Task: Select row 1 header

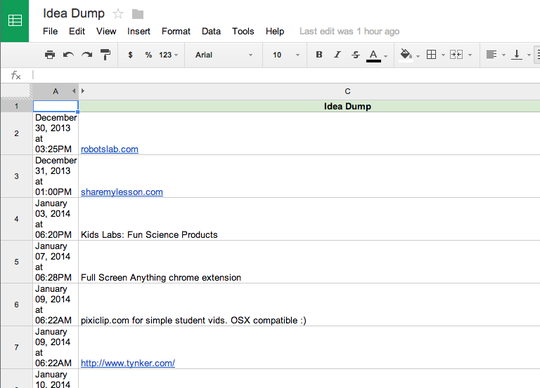Action: 16,106
